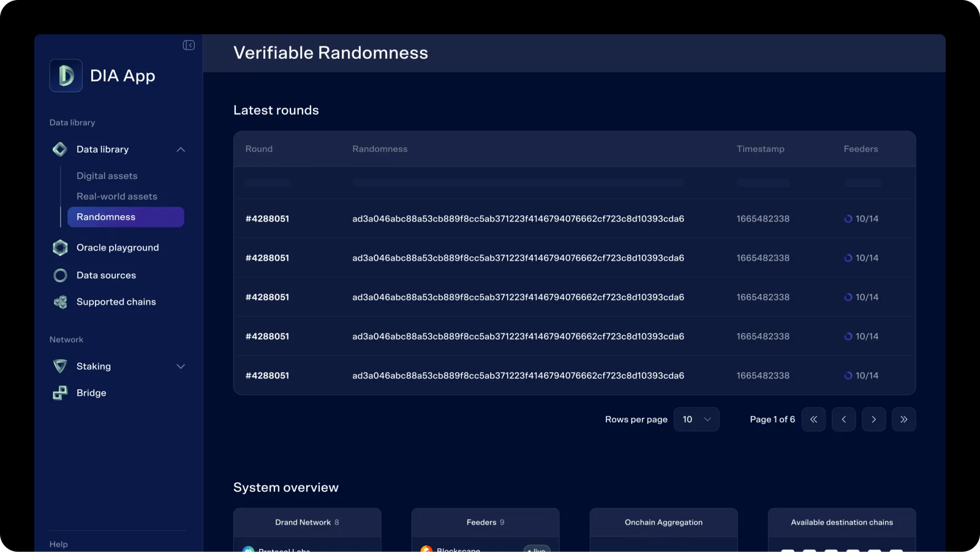Viewport: 980px width, 552px height.
Task: Click the Feeders column header
Action: pos(861,149)
